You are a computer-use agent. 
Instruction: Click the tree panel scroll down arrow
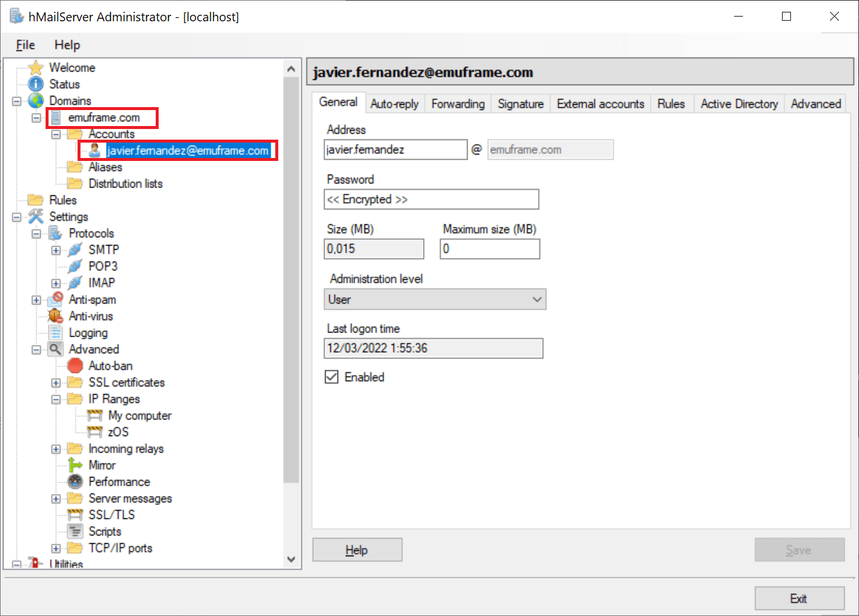coord(291,559)
